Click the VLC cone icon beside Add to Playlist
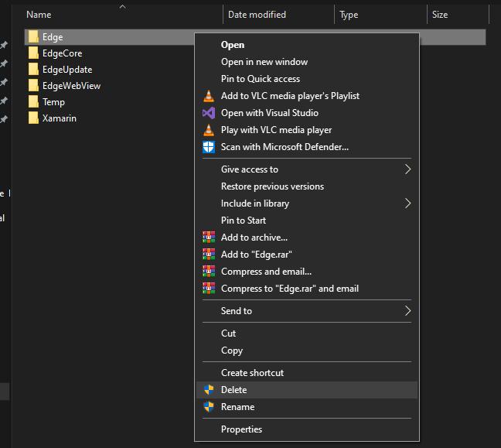 coord(208,96)
